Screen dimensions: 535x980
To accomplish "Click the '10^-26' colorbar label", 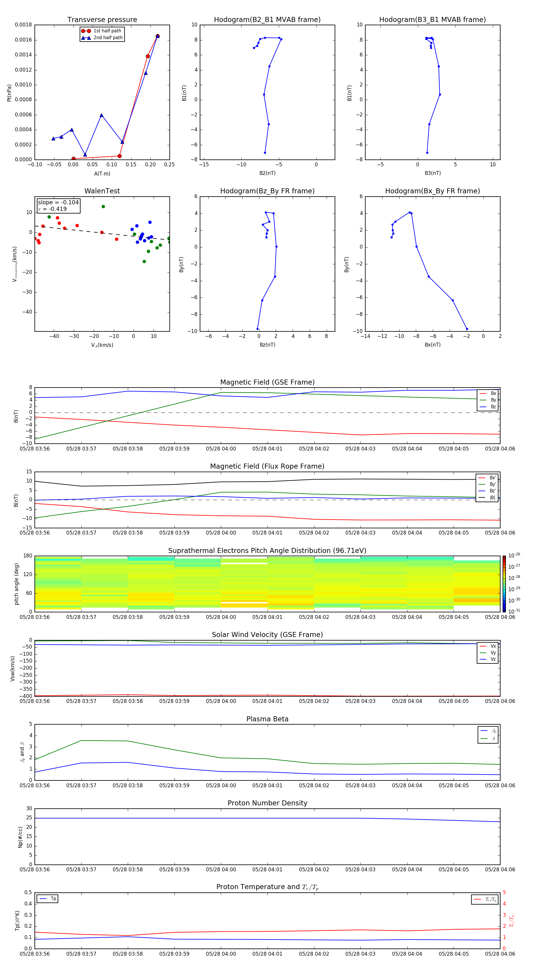I will point(514,555).
